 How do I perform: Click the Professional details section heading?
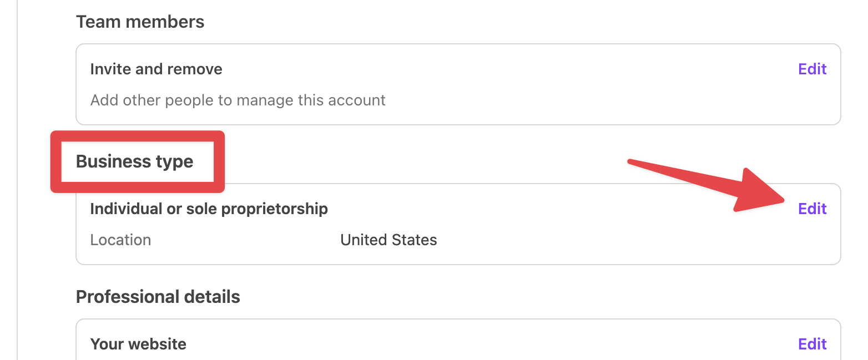[158, 297]
